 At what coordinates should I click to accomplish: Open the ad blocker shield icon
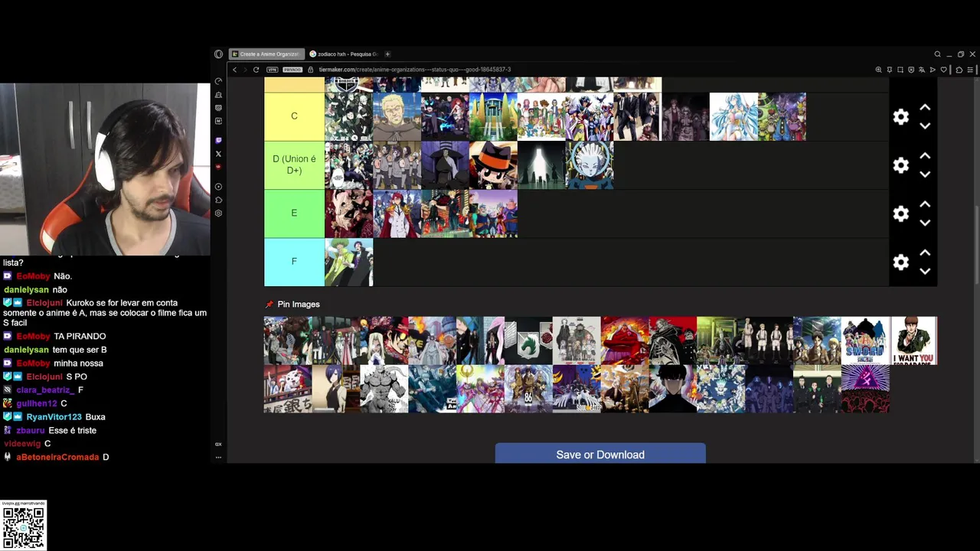[x=911, y=70]
